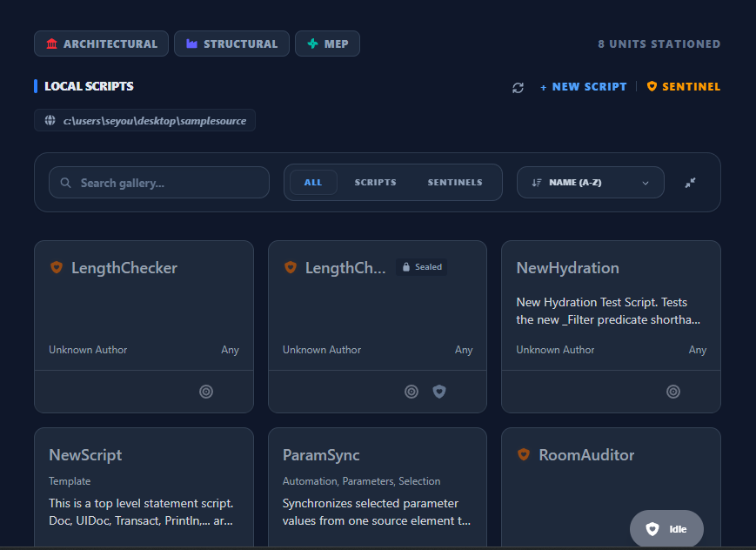This screenshot has height=550, width=756.
Task: Toggle the Architectural discipline filter
Action: pos(101,44)
